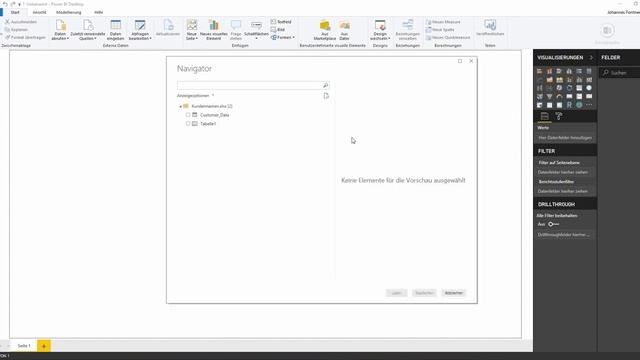Switch to the Start ribbon tab
Image resolution: width=640 pixels, height=360 pixels.
(15, 12)
